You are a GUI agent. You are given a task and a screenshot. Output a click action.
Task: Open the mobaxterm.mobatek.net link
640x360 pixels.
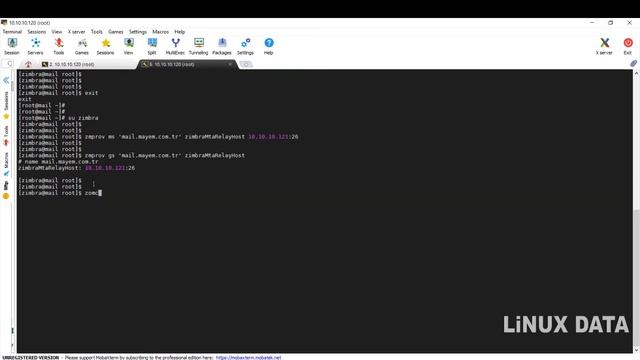(x=248, y=358)
